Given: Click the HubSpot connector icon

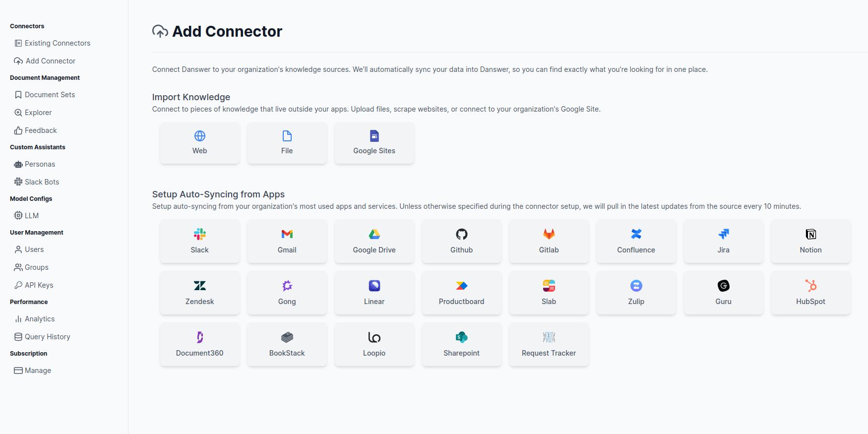Looking at the screenshot, I should (811, 286).
